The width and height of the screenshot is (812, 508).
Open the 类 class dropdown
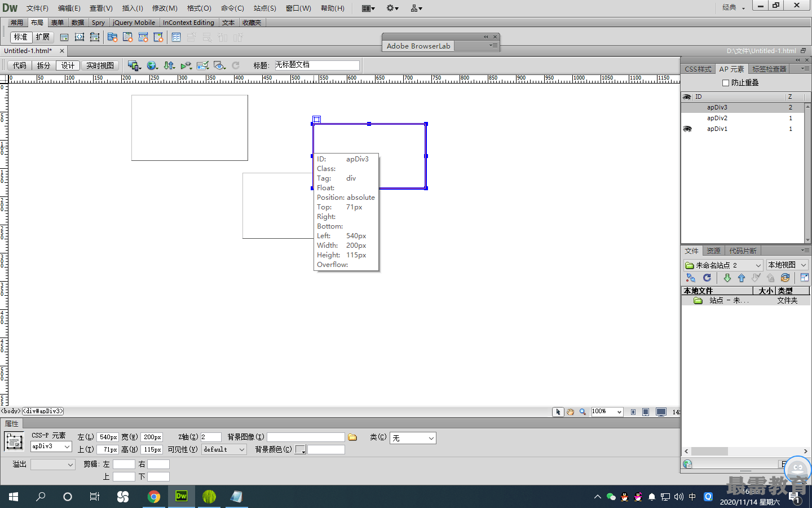pos(413,438)
